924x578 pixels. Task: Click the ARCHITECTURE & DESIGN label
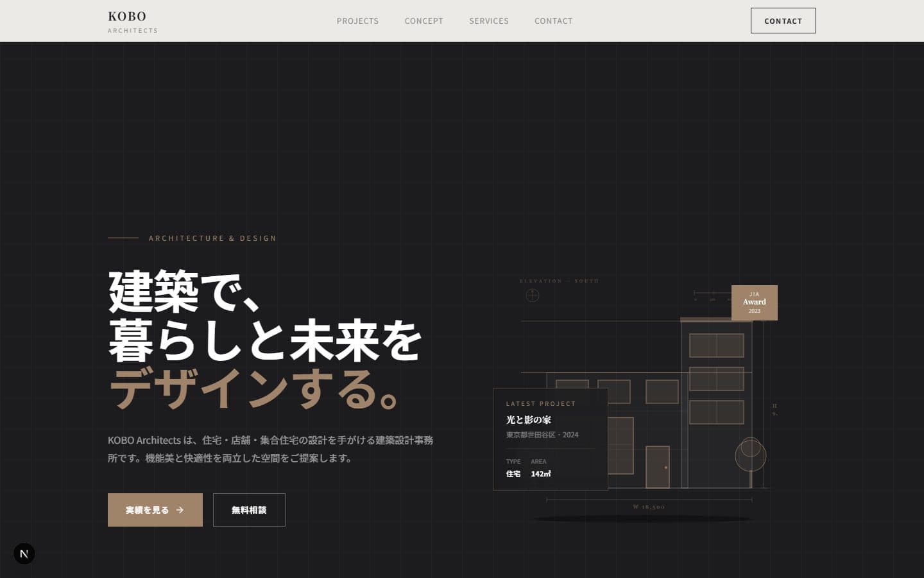[212, 238]
